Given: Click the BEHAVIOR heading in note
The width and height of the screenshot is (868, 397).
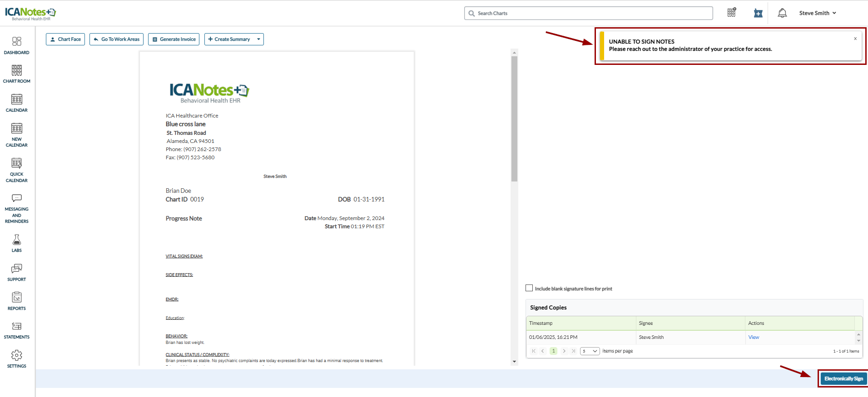Looking at the screenshot, I should [x=176, y=336].
